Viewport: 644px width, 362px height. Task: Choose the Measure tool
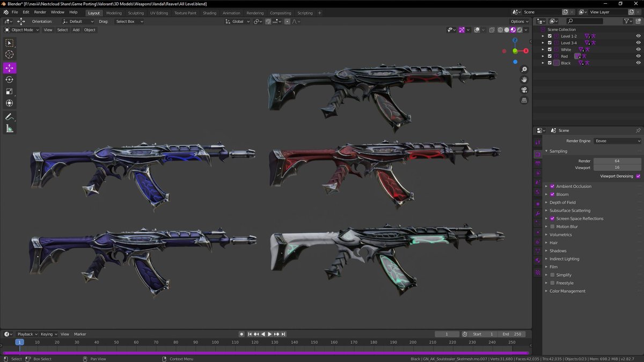pyautogui.click(x=10, y=128)
